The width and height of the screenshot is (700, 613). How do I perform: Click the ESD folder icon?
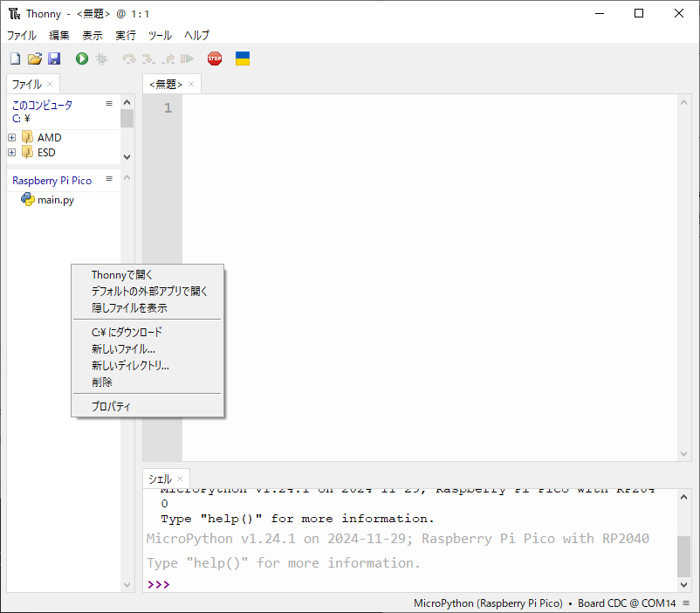(x=27, y=152)
